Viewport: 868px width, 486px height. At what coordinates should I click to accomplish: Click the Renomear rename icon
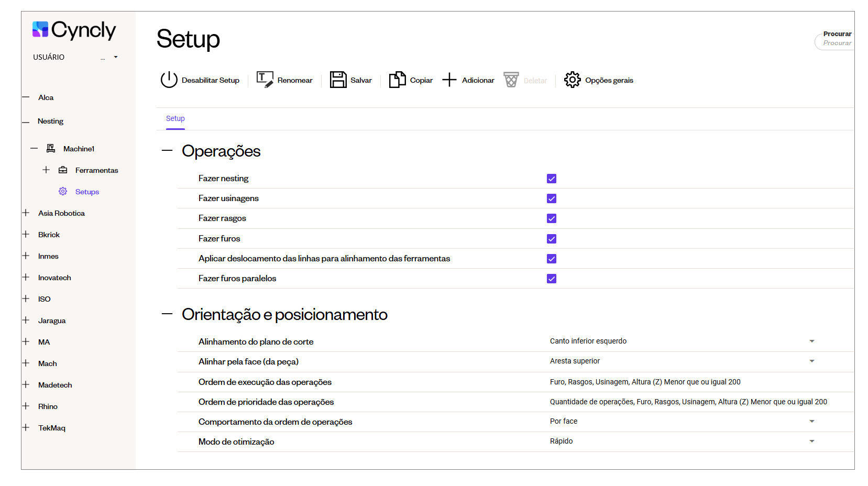click(x=265, y=80)
